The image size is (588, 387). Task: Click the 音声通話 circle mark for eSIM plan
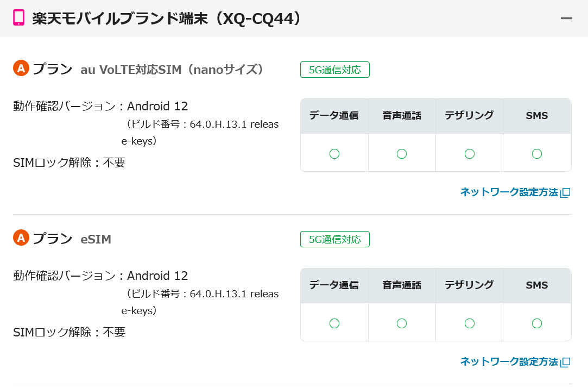tap(402, 323)
